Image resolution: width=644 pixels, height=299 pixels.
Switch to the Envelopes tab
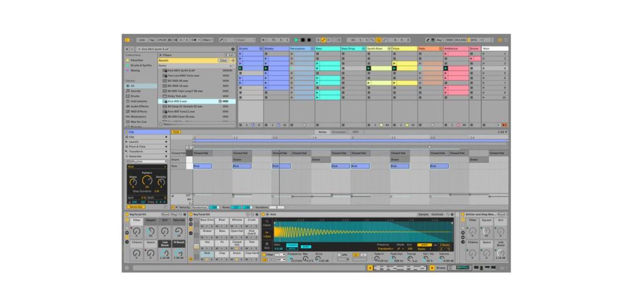pos(339,132)
